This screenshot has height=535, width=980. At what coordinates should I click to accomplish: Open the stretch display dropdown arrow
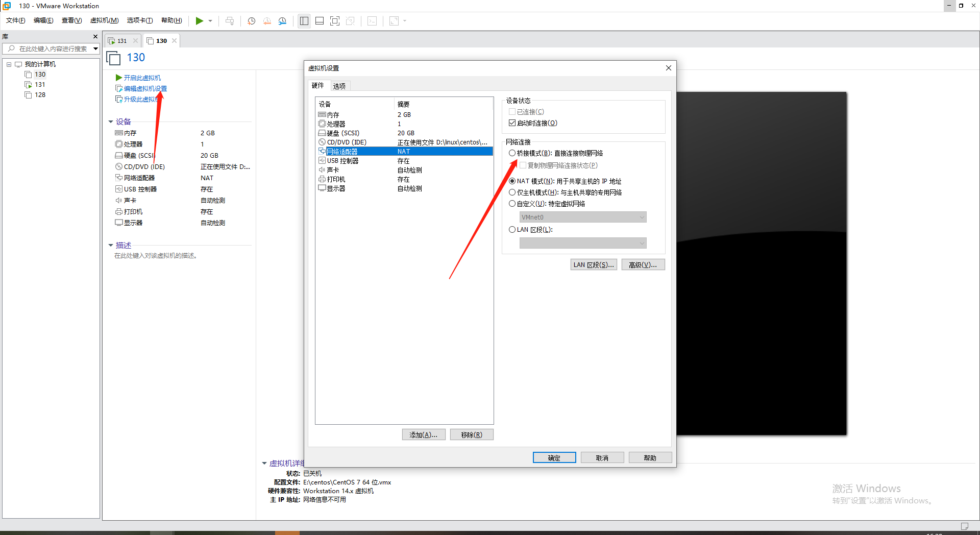pyautogui.click(x=405, y=21)
